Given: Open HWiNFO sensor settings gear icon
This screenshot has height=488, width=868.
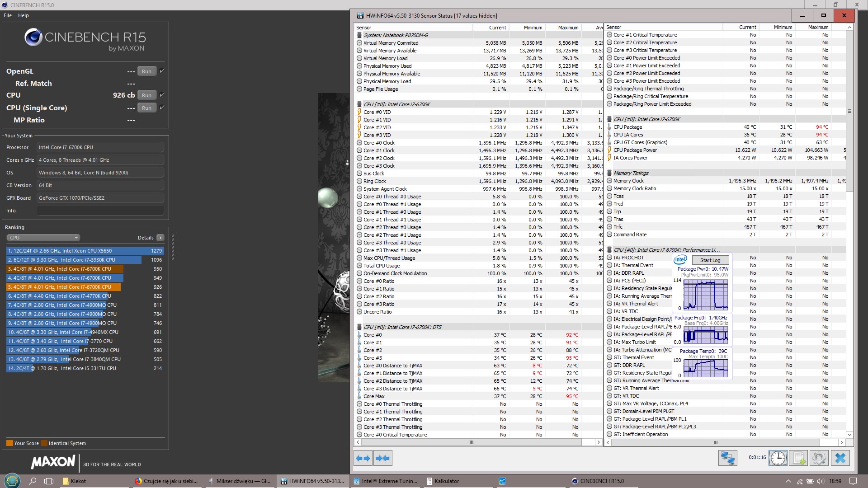Looking at the screenshot, I should (819, 458).
